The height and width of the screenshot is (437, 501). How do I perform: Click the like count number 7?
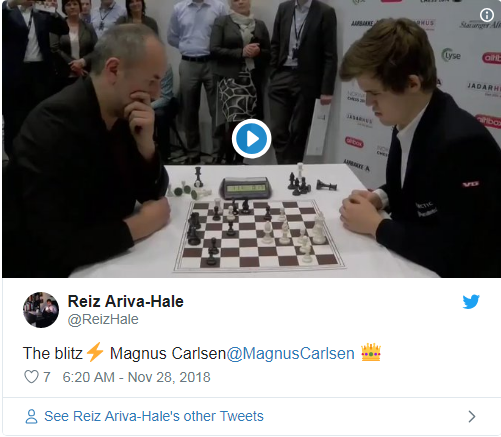[47, 377]
